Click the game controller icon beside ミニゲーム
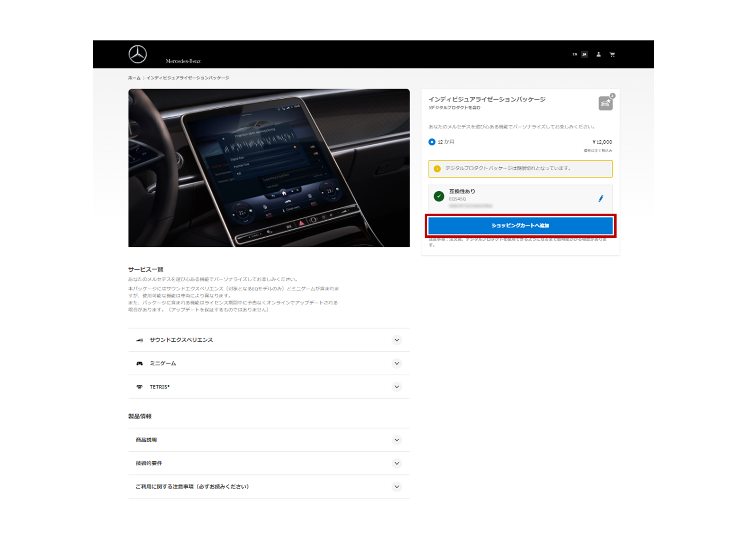747x560 pixels. (140, 363)
